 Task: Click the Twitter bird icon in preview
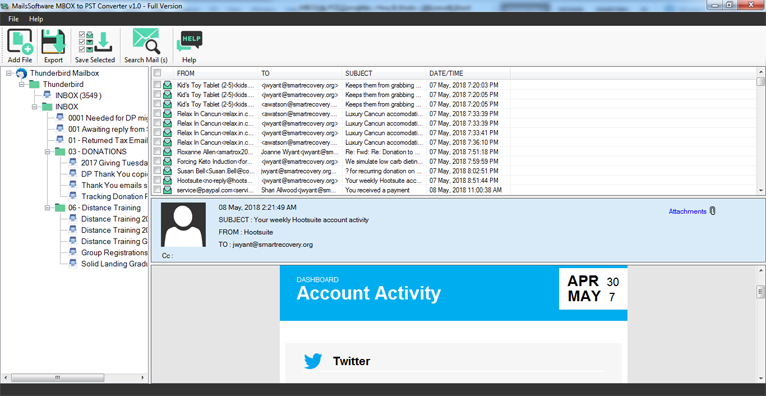pyautogui.click(x=313, y=361)
